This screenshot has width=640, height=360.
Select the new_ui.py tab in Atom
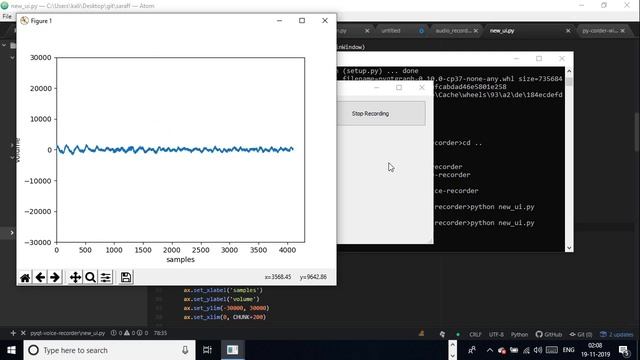click(x=502, y=31)
